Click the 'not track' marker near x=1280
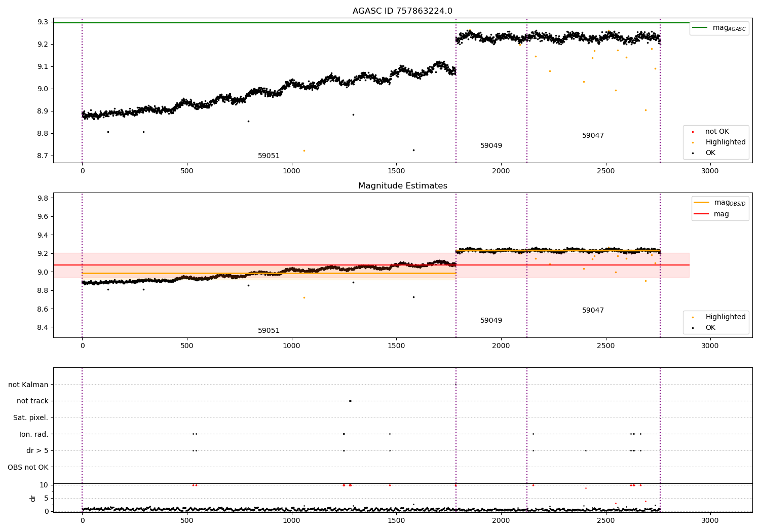Screen dimensions: 760x532 coord(350,401)
